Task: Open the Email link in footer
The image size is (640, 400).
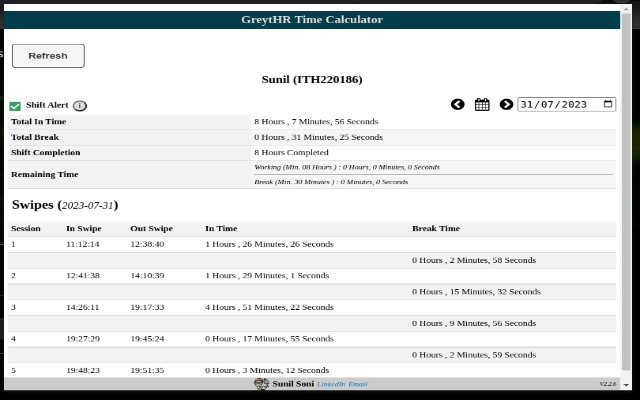Action: click(x=358, y=384)
